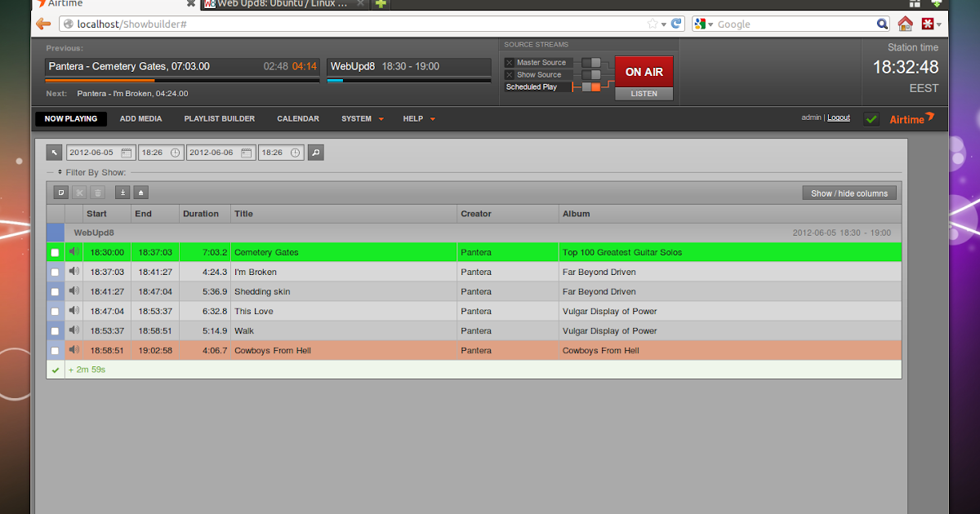This screenshot has width=980, height=514.
Task: Click the speaker icon on the Cemetery Gates row
Action: coord(73,252)
